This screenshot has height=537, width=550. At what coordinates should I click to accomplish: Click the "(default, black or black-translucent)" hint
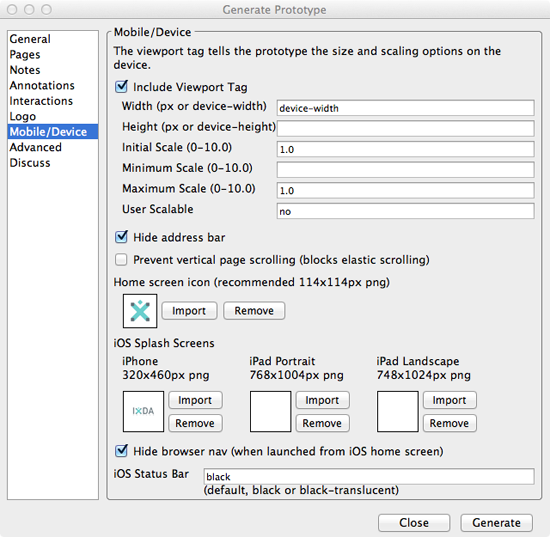point(301,490)
